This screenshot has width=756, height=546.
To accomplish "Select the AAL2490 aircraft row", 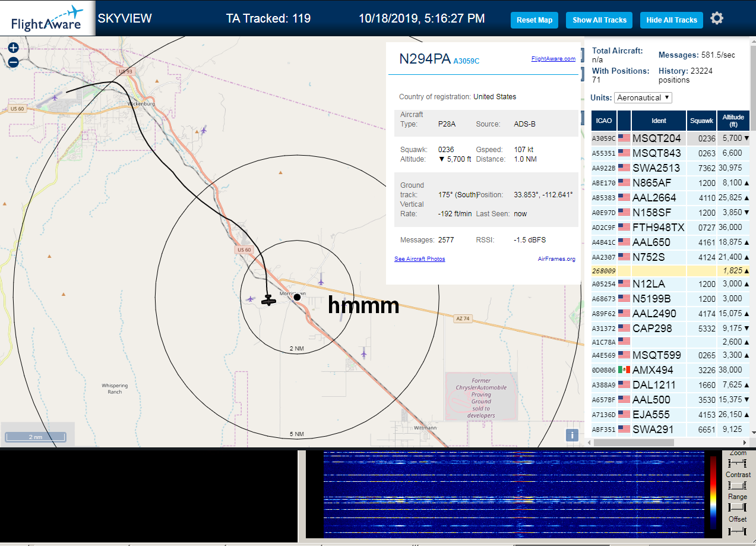I will (670, 313).
